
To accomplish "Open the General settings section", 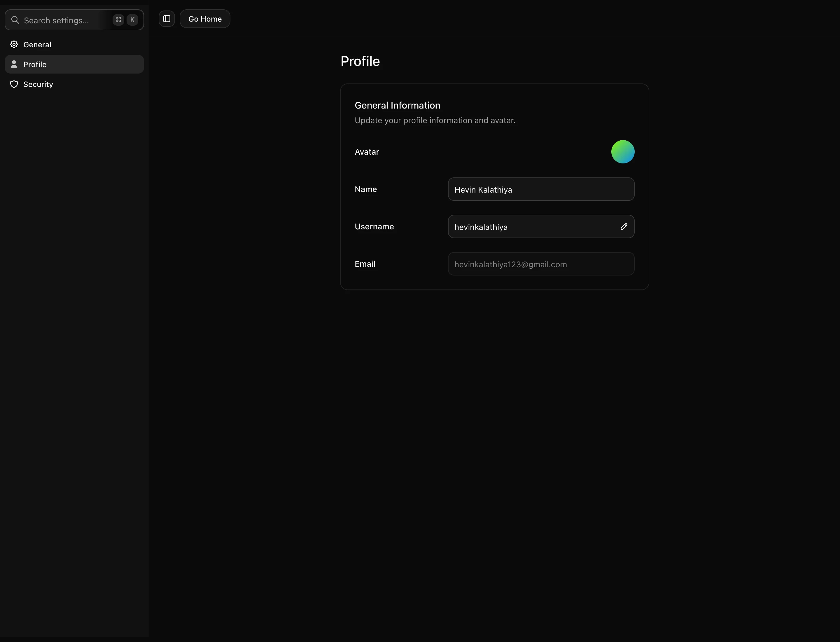I will 74,44.
